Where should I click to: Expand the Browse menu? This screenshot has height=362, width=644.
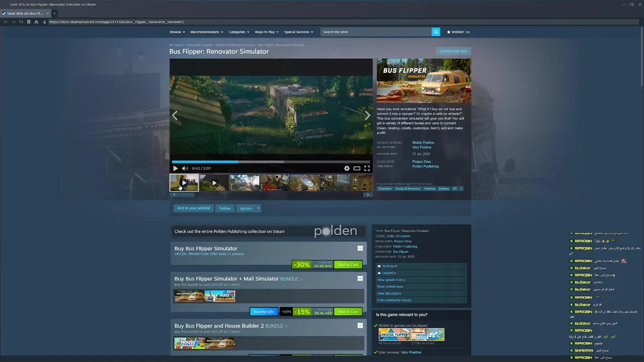click(x=177, y=32)
